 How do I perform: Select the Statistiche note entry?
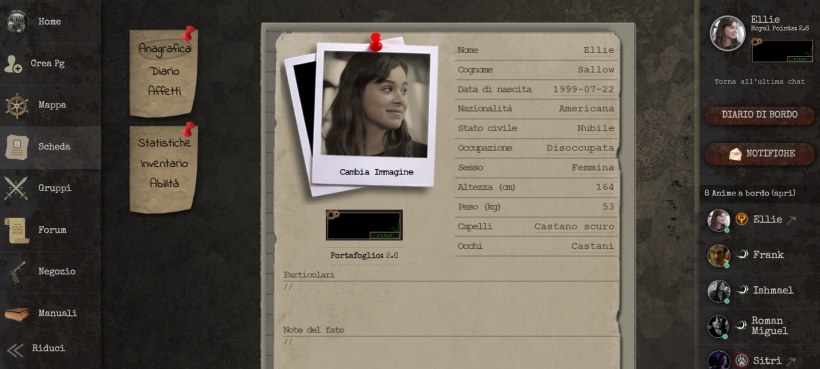point(164,143)
